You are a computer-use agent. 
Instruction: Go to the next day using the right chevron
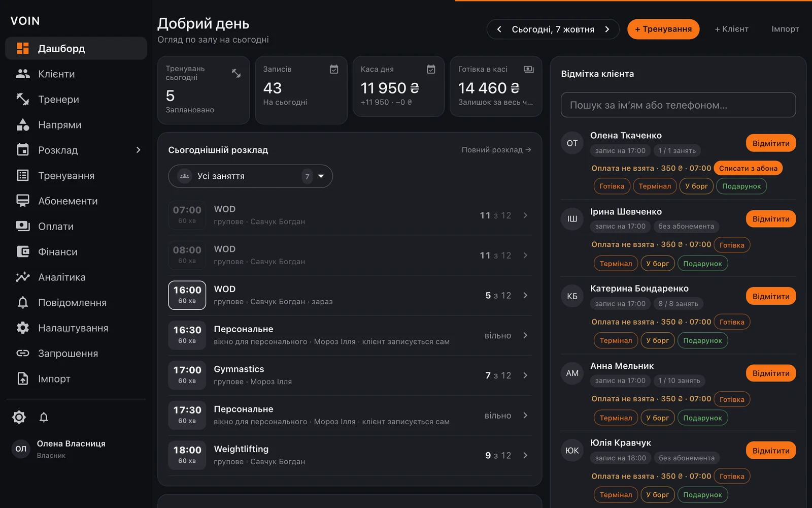click(x=607, y=29)
